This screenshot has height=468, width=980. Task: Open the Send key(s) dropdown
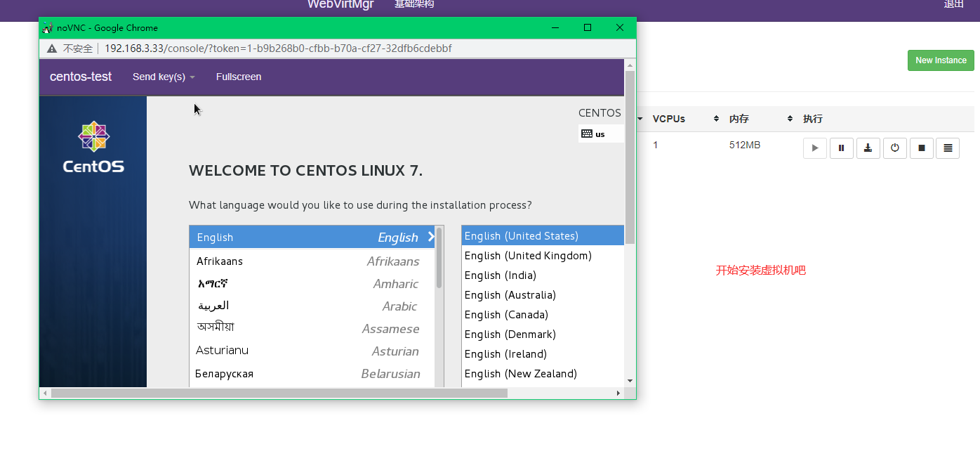pyautogui.click(x=164, y=77)
